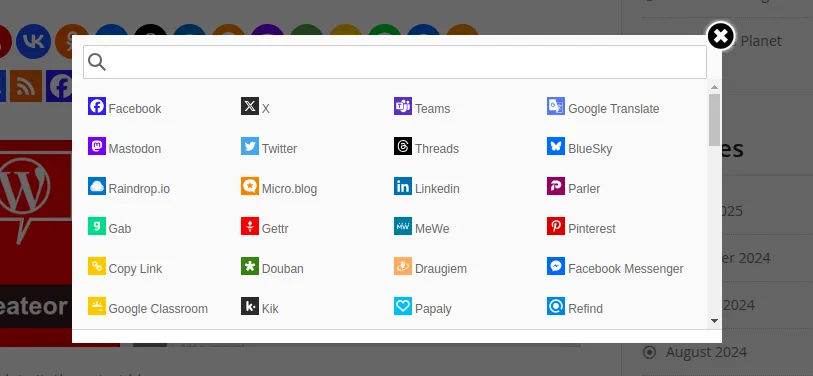
Task: Click the Facebook text link
Action: (x=135, y=109)
